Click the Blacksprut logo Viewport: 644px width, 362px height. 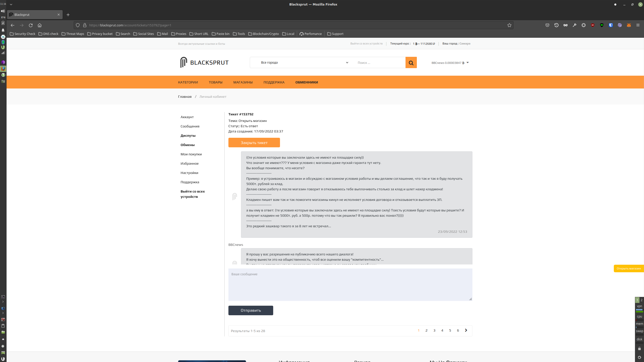[x=204, y=62]
